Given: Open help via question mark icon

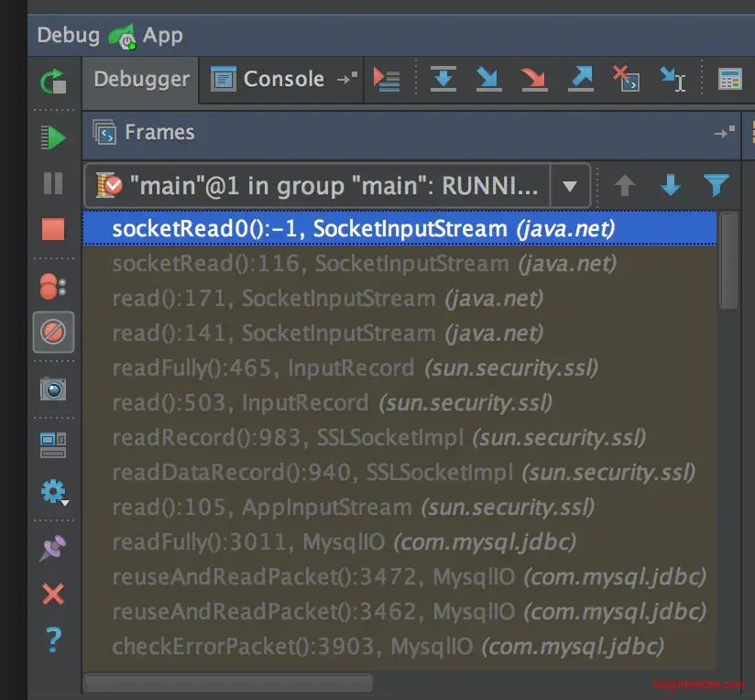Looking at the screenshot, I should [53, 639].
